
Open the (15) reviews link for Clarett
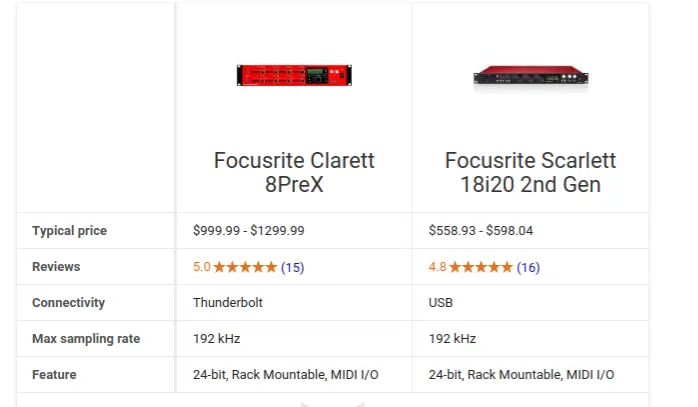(x=292, y=267)
